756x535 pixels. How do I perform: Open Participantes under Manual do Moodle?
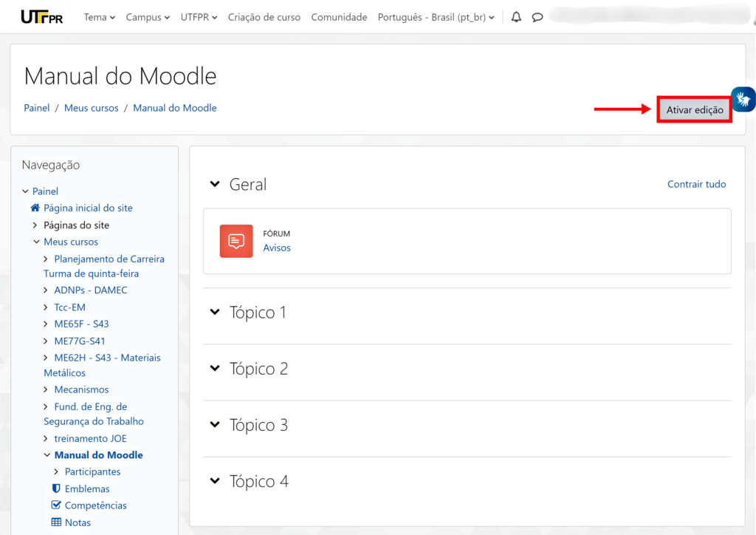point(92,471)
